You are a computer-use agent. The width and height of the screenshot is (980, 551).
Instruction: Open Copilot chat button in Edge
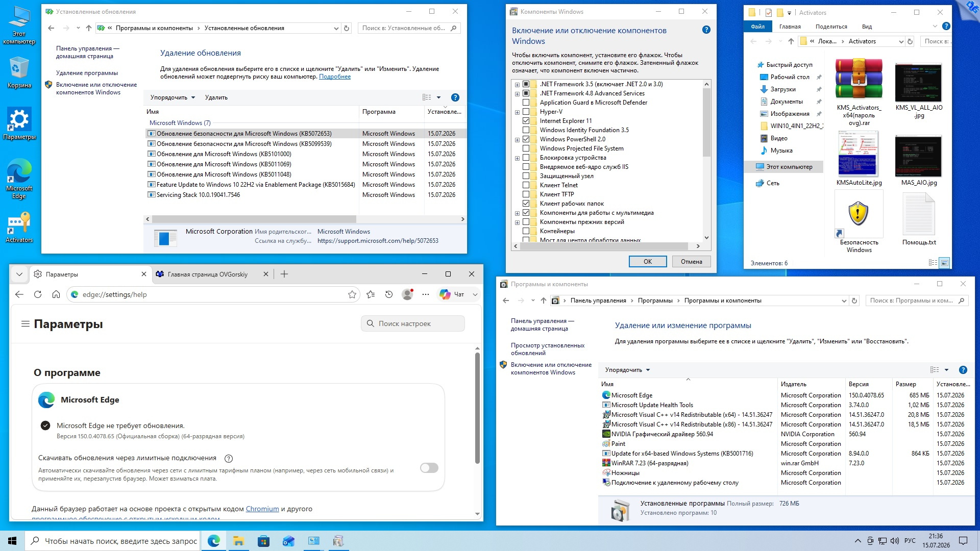pyautogui.click(x=452, y=294)
